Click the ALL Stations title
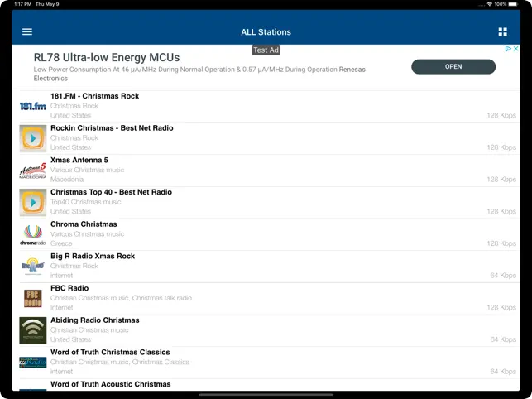532x399 pixels. coord(266,32)
